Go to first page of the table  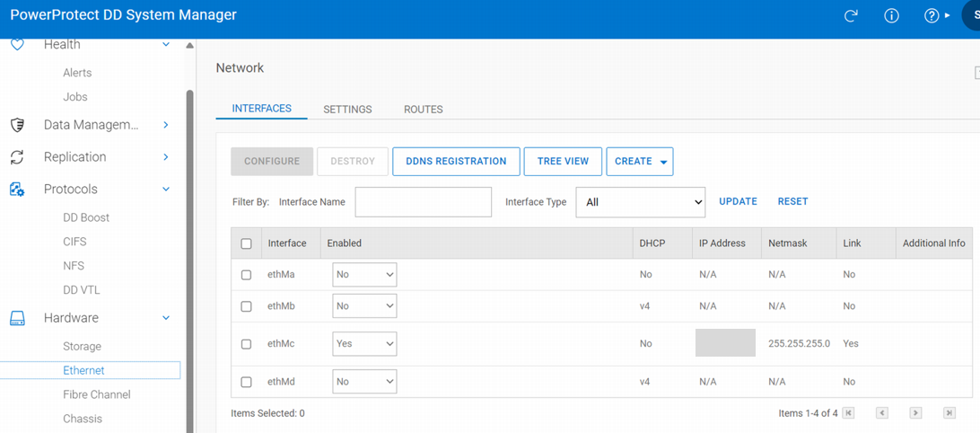(848, 413)
